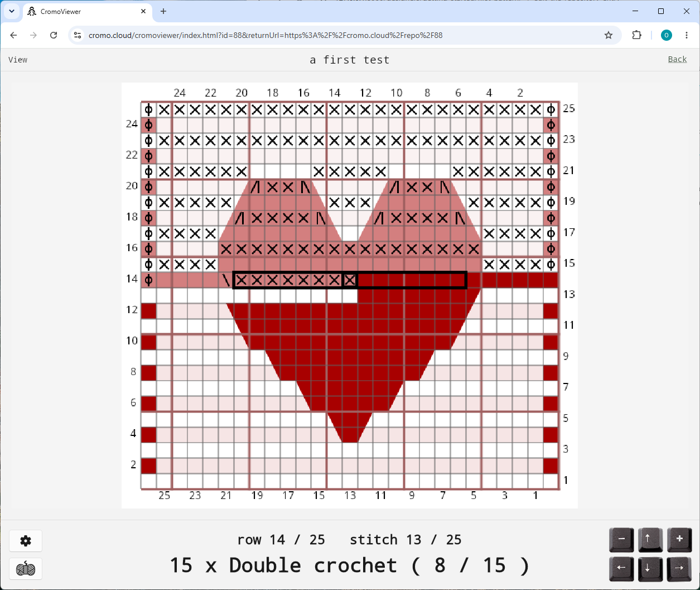Click column label 2 at the top
Image resolution: width=700 pixels, height=590 pixels.
click(520, 93)
